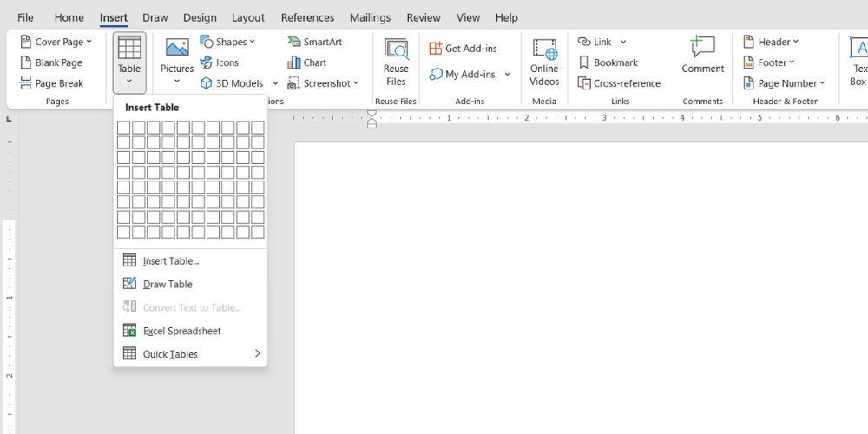Switch to the Home tab
Screen dimensions: 868x434
coord(69,17)
